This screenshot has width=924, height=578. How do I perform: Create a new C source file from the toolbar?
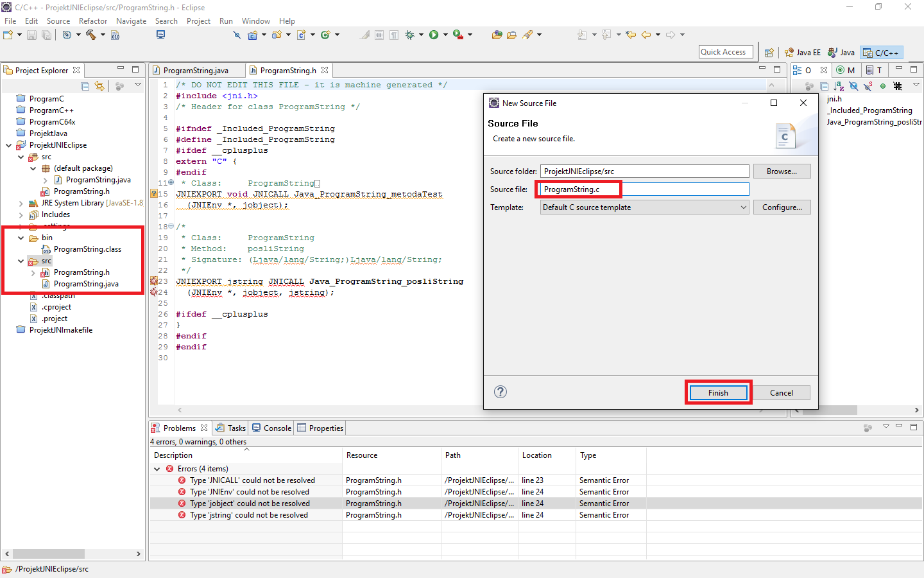click(x=302, y=35)
